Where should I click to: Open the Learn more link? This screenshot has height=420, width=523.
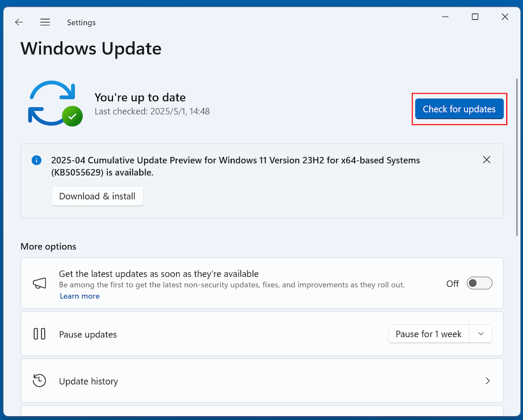(79, 296)
